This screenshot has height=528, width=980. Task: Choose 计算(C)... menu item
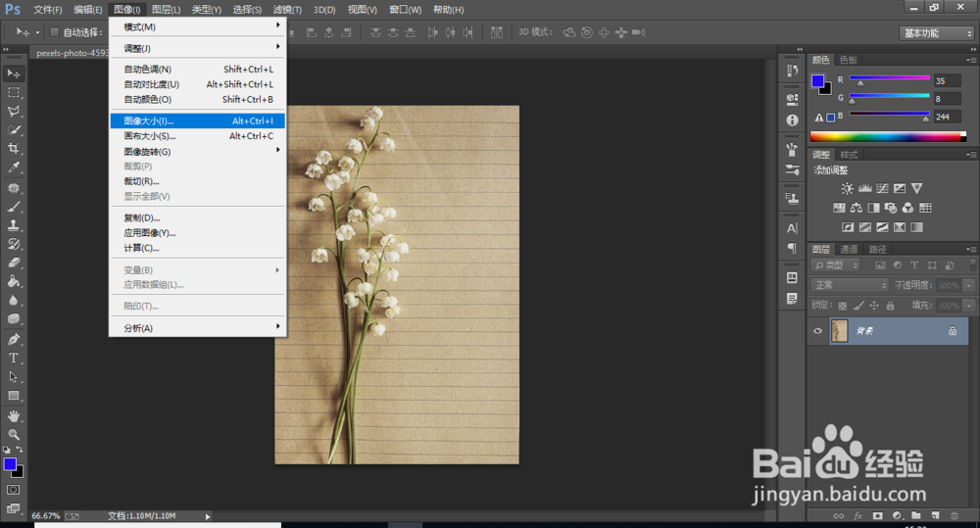[x=198, y=248]
